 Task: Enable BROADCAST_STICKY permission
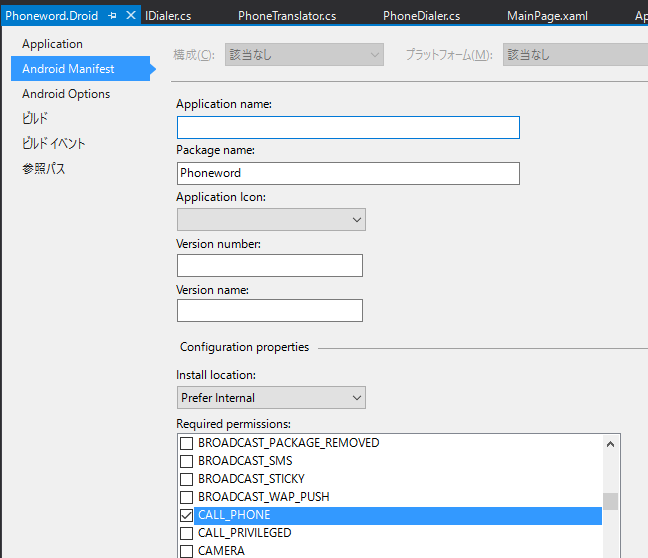coord(186,479)
